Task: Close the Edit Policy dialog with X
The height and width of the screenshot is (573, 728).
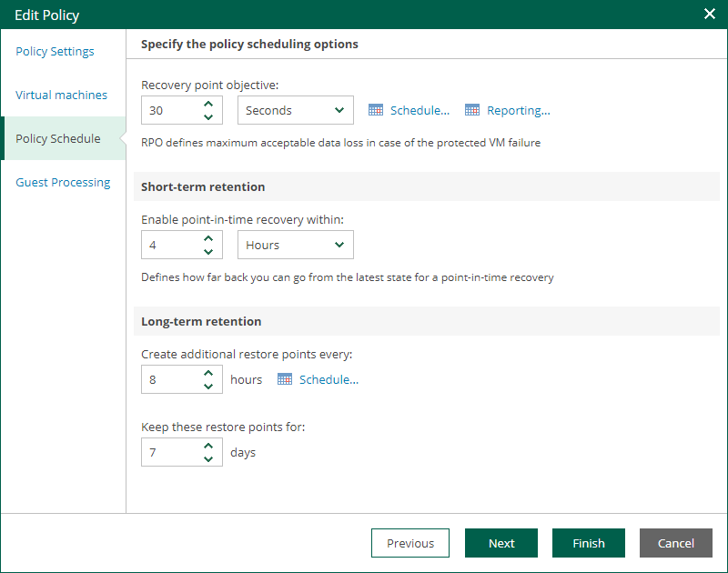Action: click(710, 14)
